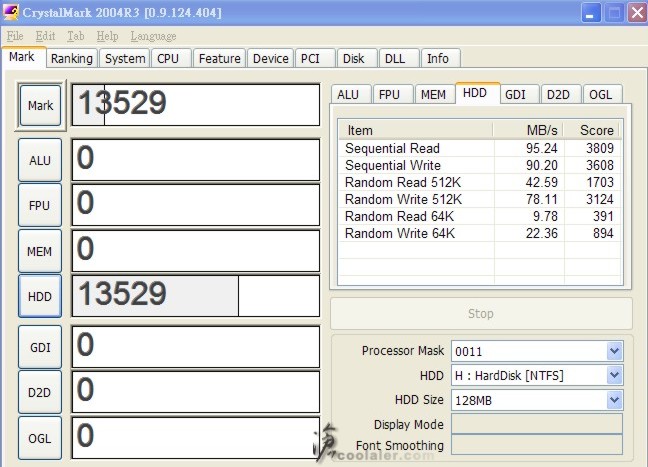Expand the HDD drive dropdown
This screenshot has height=467, width=648.
[x=615, y=375]
